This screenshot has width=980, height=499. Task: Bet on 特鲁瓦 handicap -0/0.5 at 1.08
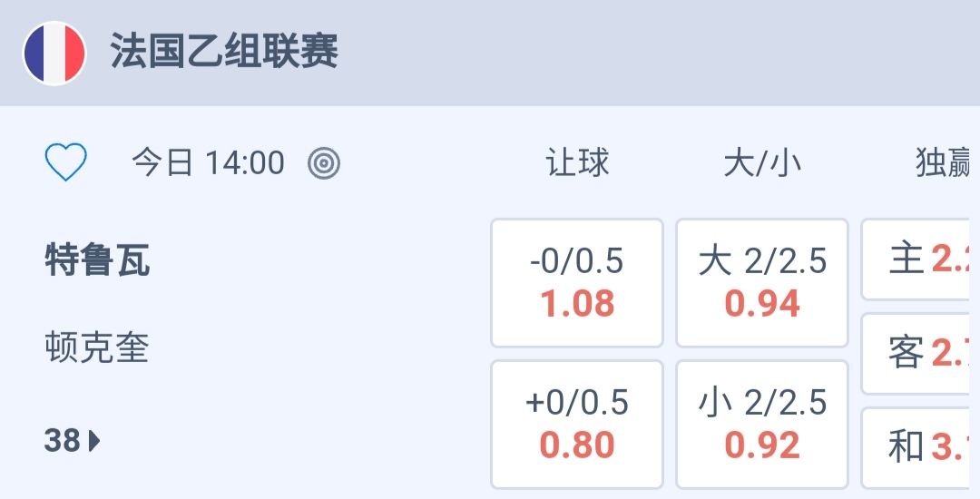pyautogui.click(x=577, y=283)
